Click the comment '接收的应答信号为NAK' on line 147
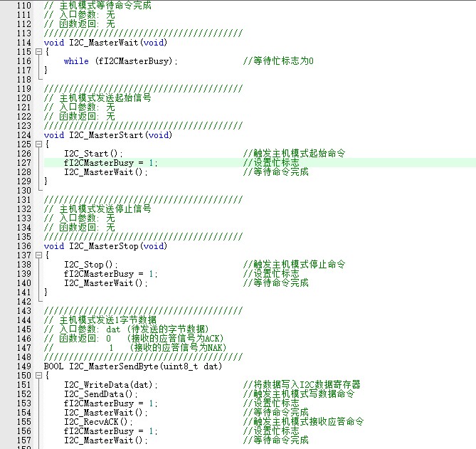The height and width of the screenshot is (449, 476). coord(178,348)
